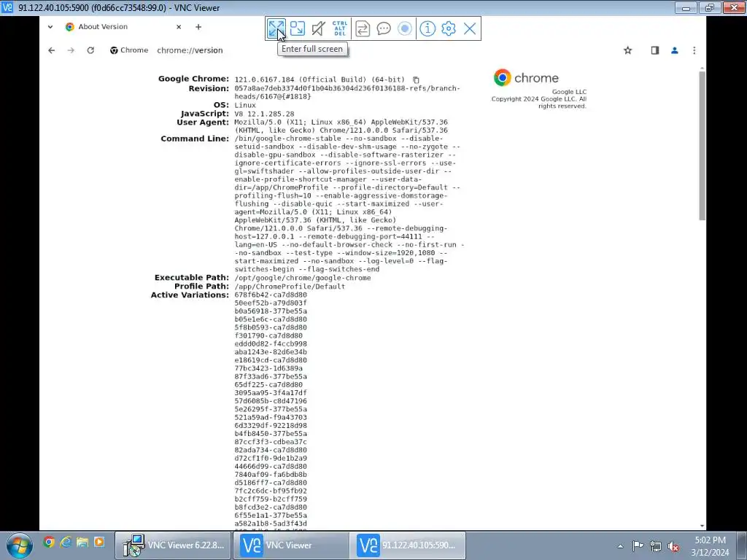The image size is (747, 560).
Task: Bookmark this page with the star icon
Action: pyautogui.click(x=628, y=50)
